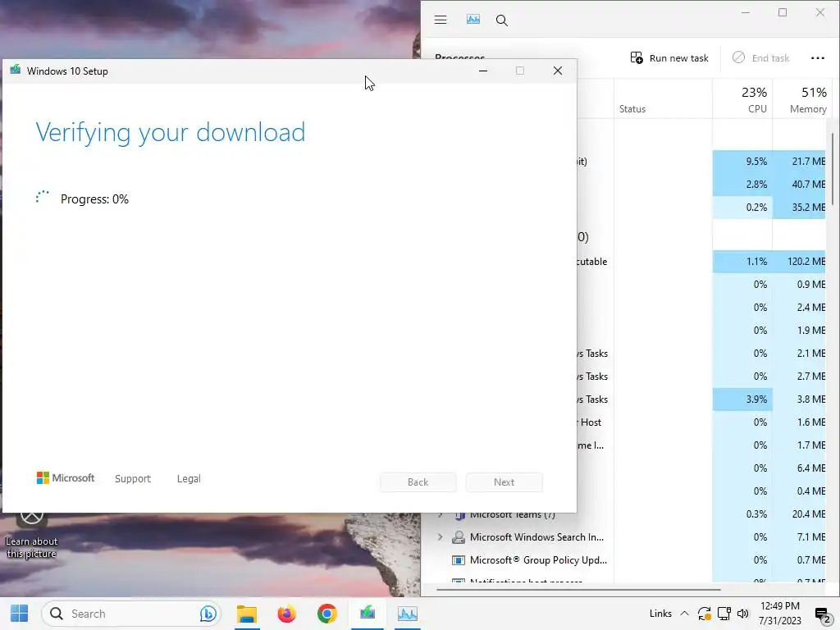Click Links toolbar in taskbar
Viewport: 840px width, 630px height.
coord(660,614)
